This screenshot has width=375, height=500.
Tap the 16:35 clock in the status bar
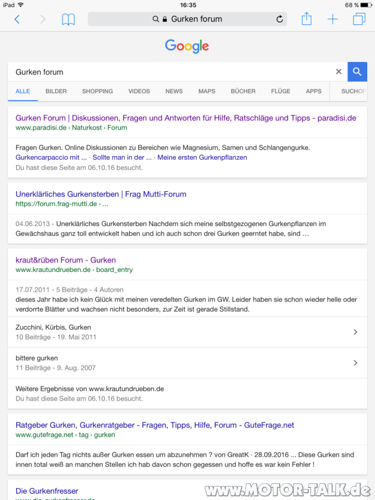coord(188,5)
